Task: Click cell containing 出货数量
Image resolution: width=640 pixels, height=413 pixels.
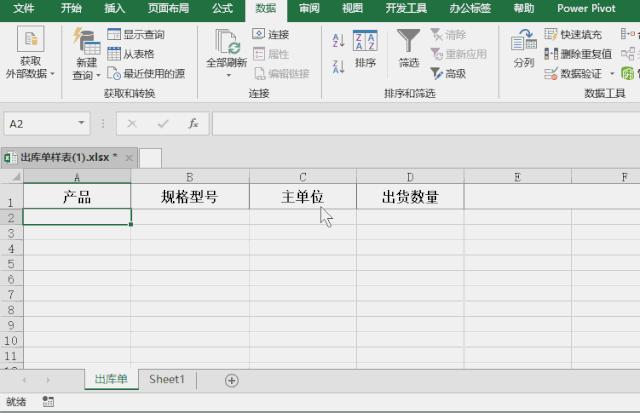Action: coord(410,196)
